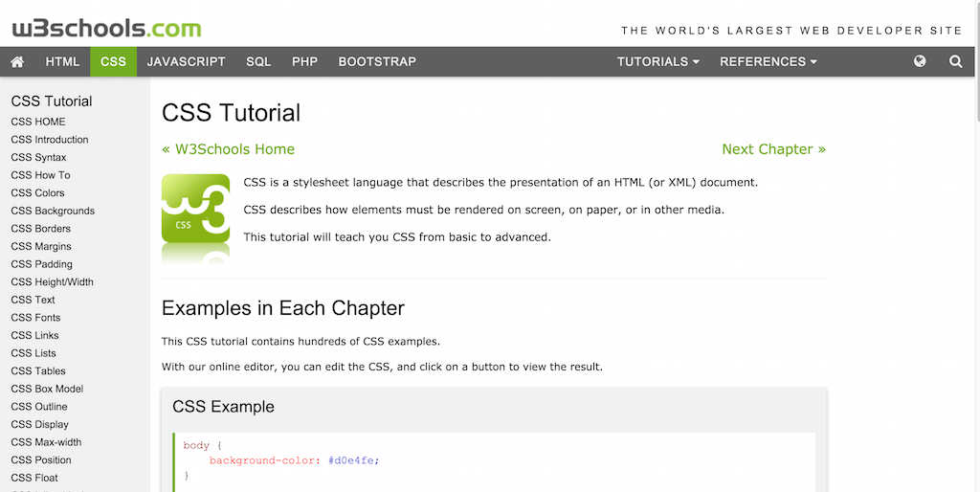This screenshot has width=980, height=492.
Task: Open the PHP navbar item
Action: click(x=305, y=61)
